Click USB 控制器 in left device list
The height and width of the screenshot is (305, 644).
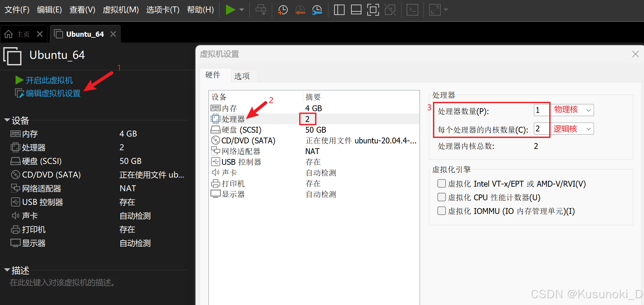[x=43, y=202]
